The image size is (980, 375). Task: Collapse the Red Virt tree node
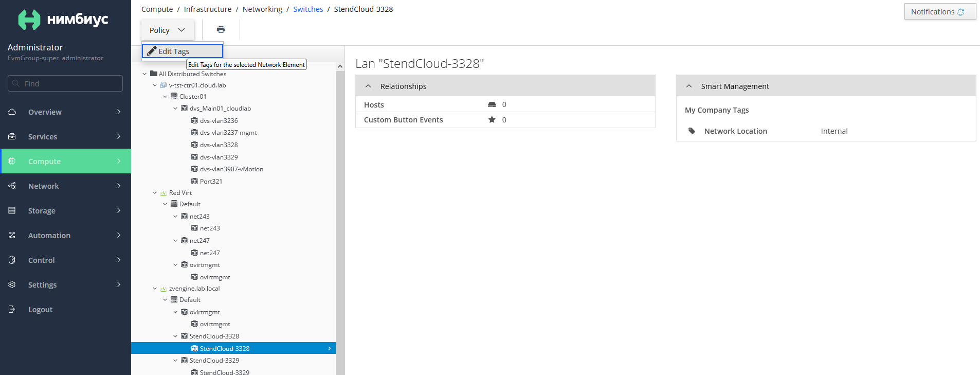coord(155,193)
